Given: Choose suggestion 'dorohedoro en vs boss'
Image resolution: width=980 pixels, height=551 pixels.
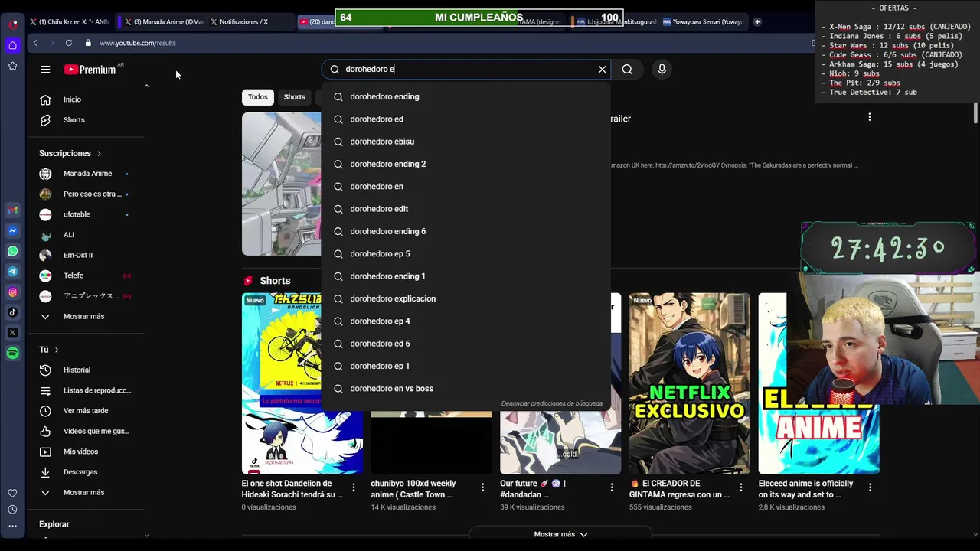Looking at the screenshot, I should click(466, 388).
